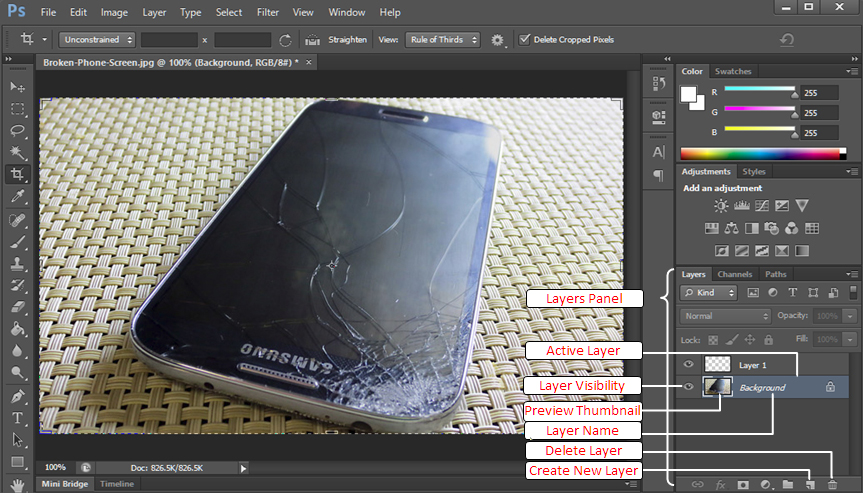Toggle the type layer filter
863x493 pixels.
(793, 293)
